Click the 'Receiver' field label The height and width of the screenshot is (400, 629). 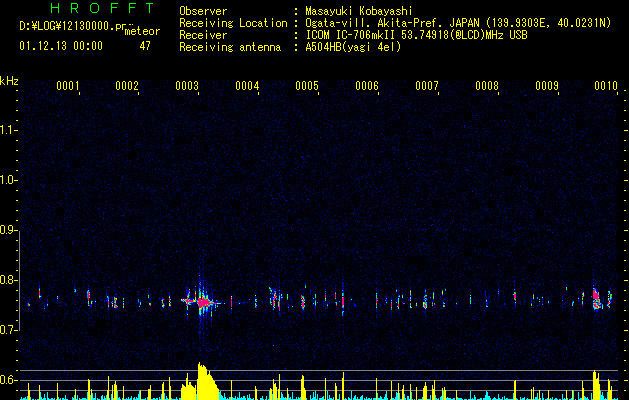(x=203, y=35)
